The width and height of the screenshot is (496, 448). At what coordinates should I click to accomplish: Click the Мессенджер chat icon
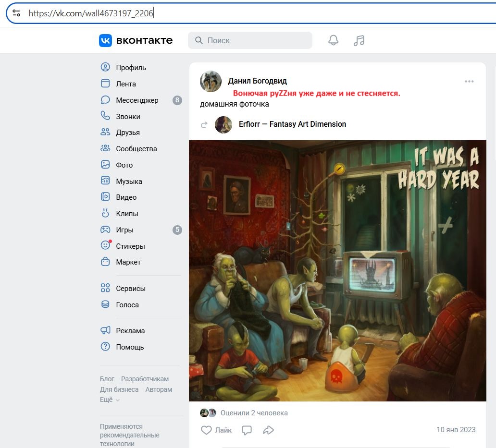pos(105,100)
